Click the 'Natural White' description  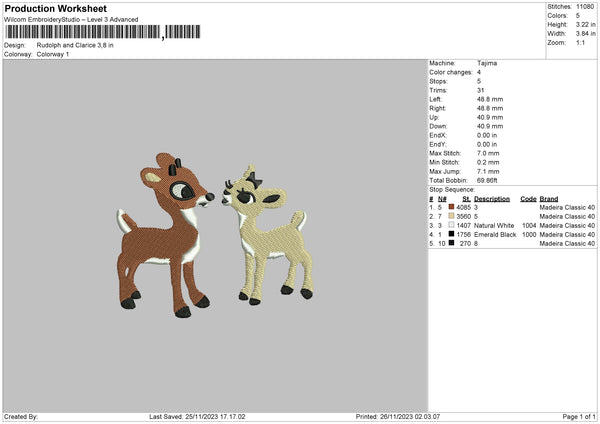pos(494,225)
